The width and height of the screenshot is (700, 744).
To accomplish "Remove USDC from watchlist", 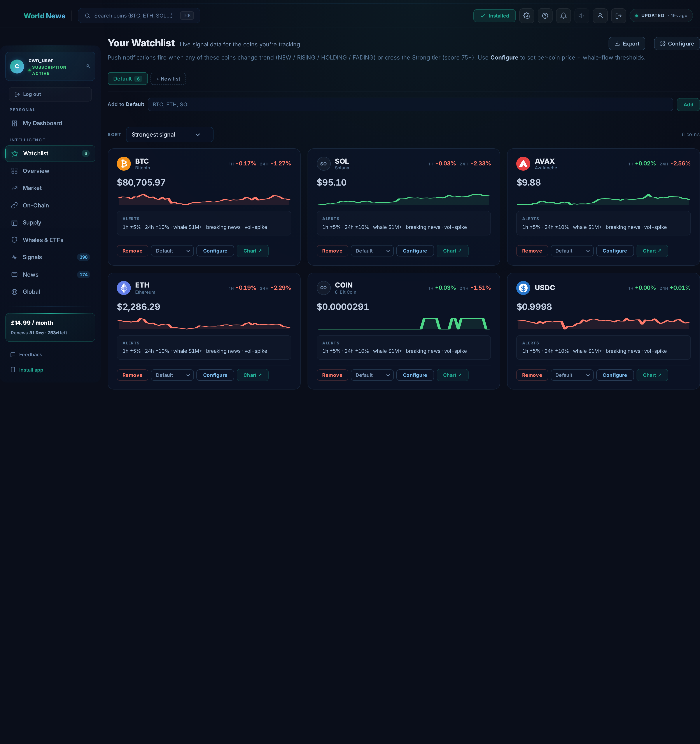I will pos(532,375).
